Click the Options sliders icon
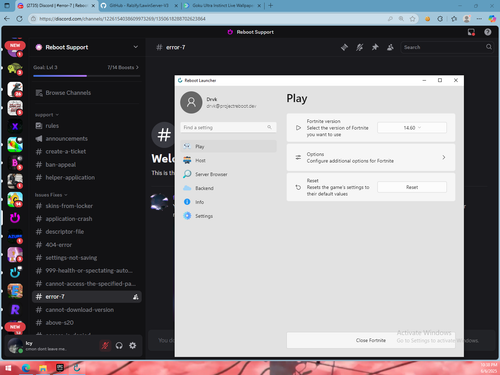 click(x=298, y=157)
